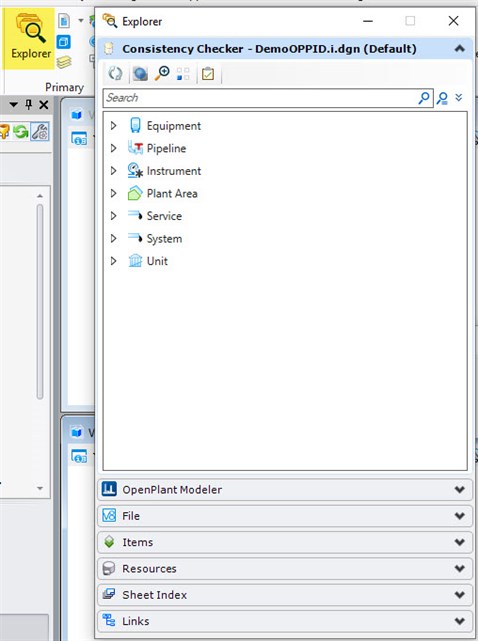
Task: Click the advanced search person icon
Action: [442, 98]
